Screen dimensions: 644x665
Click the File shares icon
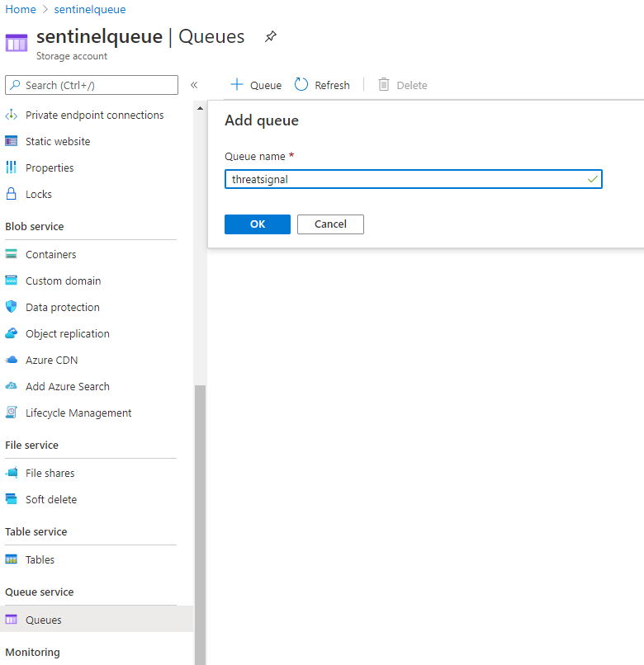pyautogui.click(x=12, y=473)
